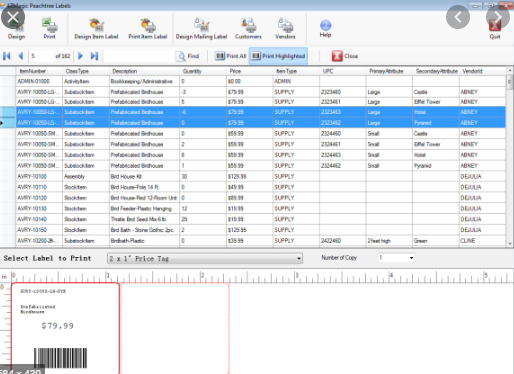Open the Design toolbar icon
Viewport: 514px width, 374px height.
[16, 30]
